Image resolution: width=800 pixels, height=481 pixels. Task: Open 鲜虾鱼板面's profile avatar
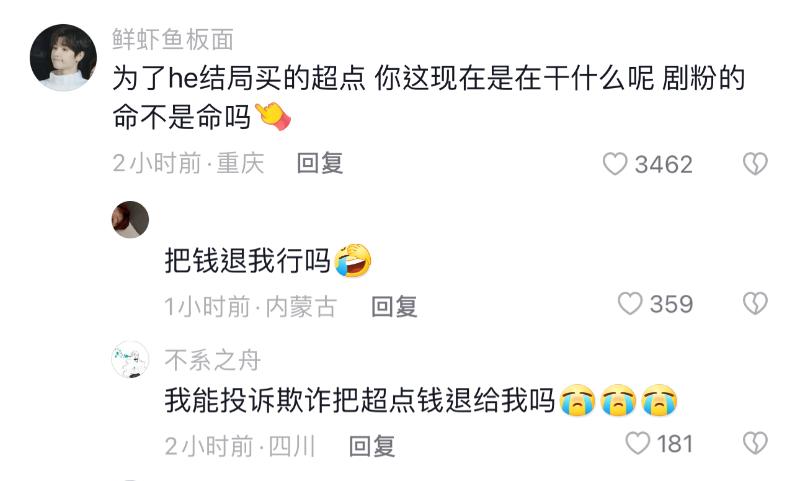point(63,58)
